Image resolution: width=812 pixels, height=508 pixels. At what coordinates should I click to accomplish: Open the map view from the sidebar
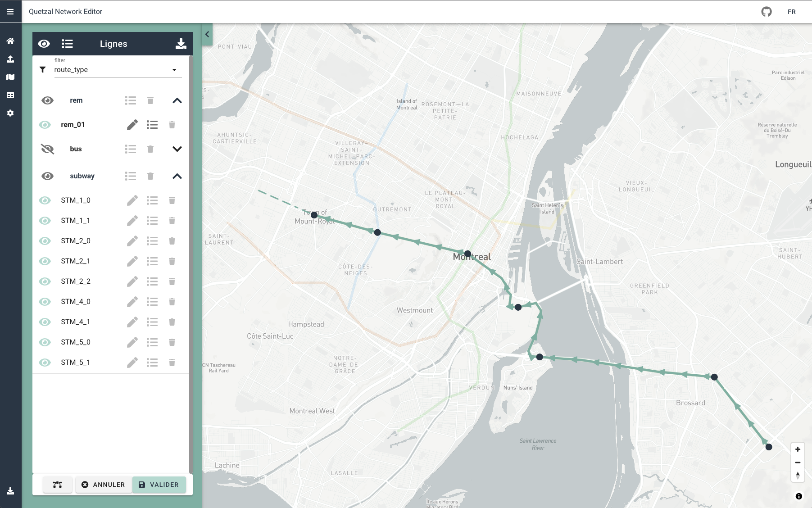pyautogui.click(x=10, y=77)
